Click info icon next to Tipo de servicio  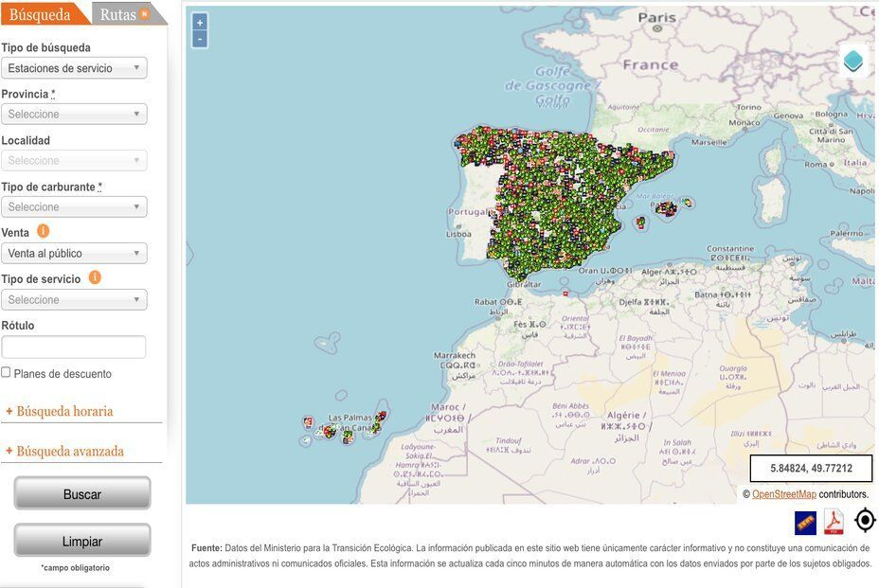95,277
